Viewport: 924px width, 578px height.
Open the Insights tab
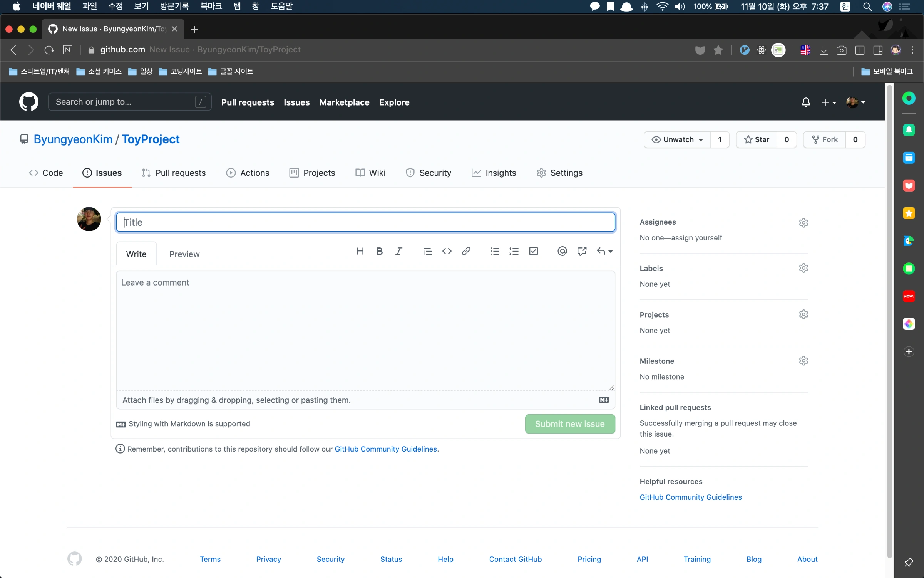(x=494, y=173)
